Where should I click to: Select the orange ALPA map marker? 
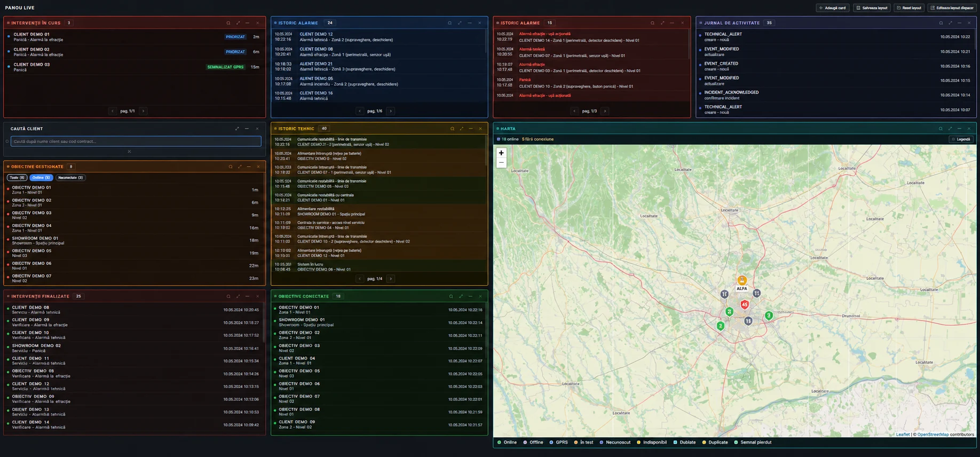tap(741, 280)
